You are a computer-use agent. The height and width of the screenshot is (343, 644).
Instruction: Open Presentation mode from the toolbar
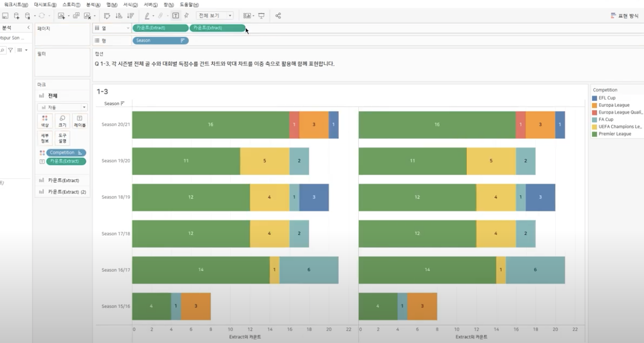click(x=261, y=16)
